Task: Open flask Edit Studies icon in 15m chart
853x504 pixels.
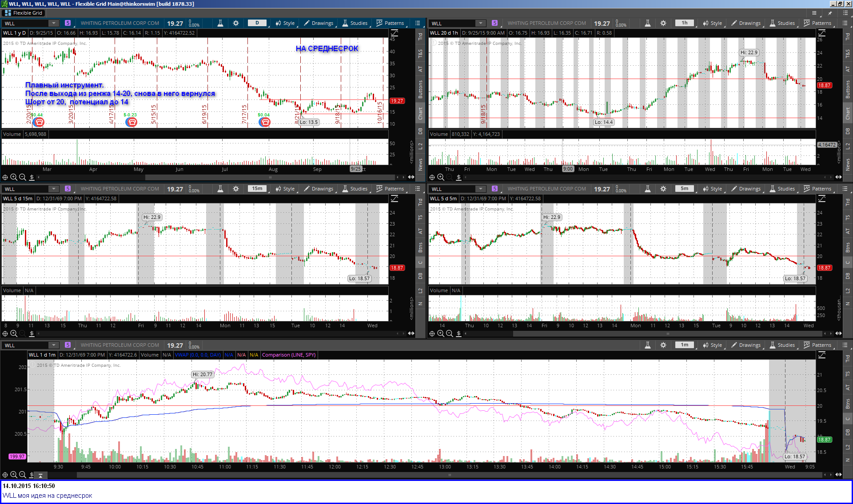Action: 220,189
